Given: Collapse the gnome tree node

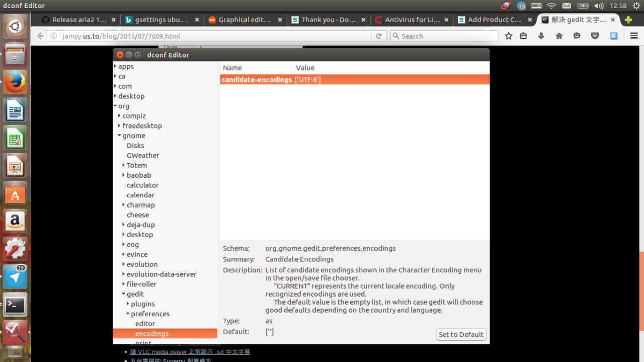Looking at the screenshot, I should [119, 135].
